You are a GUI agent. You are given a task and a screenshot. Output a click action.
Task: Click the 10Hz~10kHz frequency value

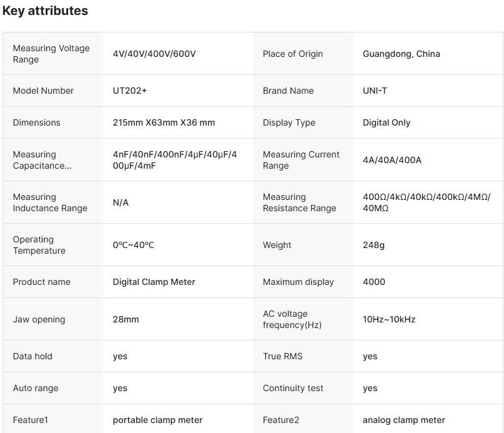[388, 319]
